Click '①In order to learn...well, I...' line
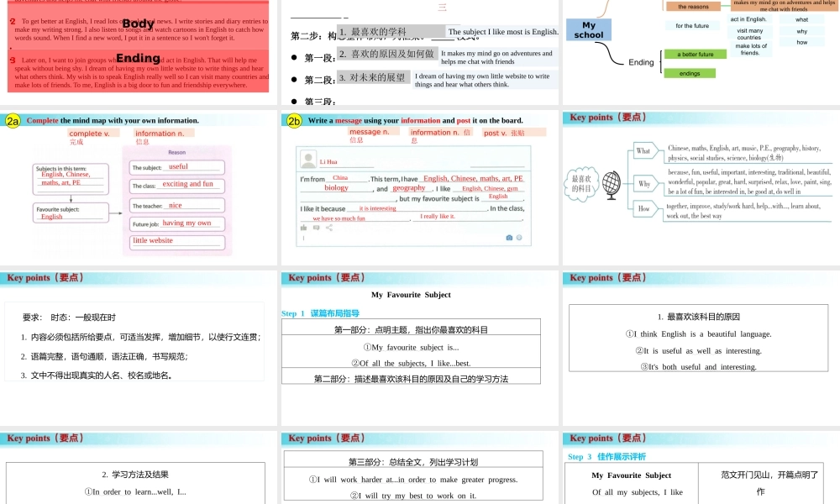This screenshot has width=840, height=504. coord(135,491)
